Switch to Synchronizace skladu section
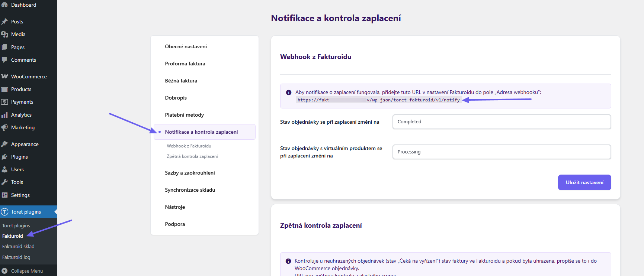The height and width of the screenshot is (276, 644). [x=190, y=190]
